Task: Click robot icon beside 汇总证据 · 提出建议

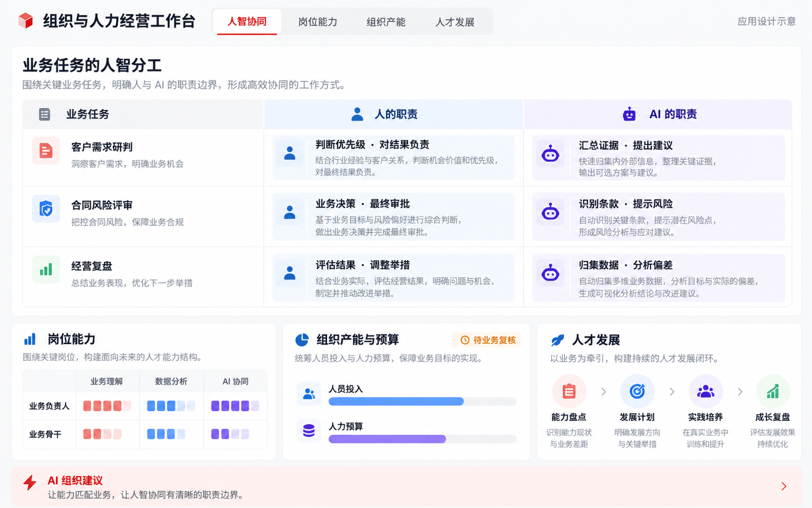Action: 550,153
